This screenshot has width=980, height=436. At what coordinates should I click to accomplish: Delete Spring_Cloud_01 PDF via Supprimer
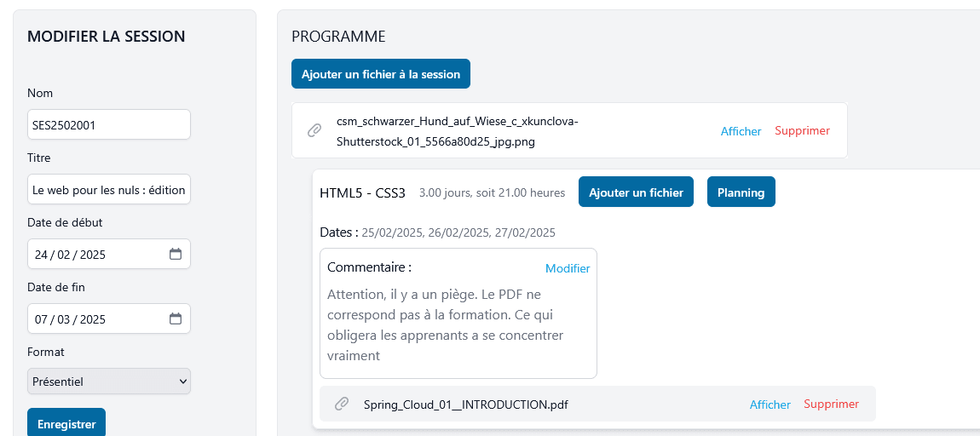tap(831, 404)
